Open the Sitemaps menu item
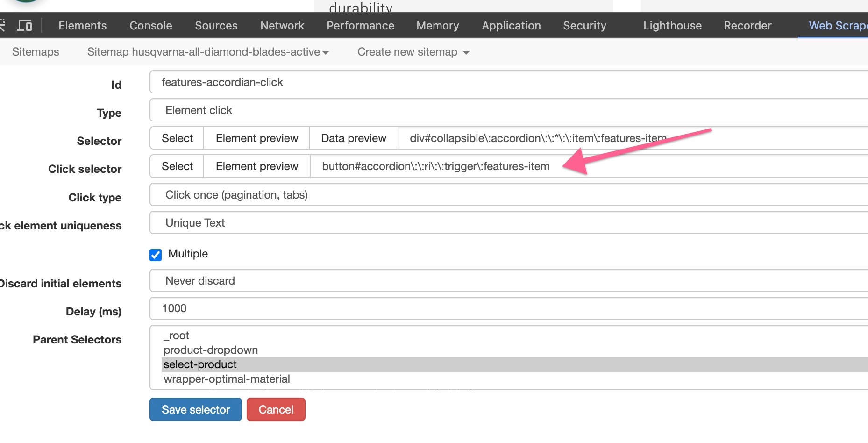This screenshot has width=868, height=443. coord(36,52)
